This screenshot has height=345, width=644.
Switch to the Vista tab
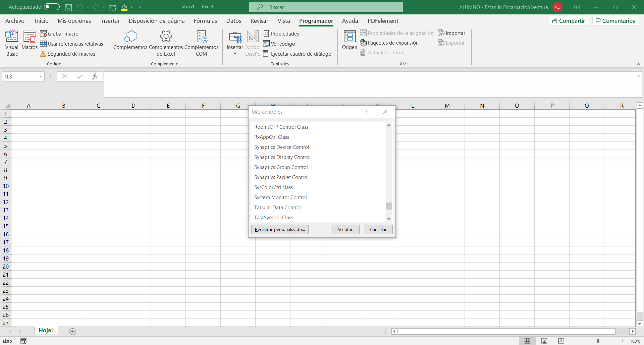[x=284, y=21]
